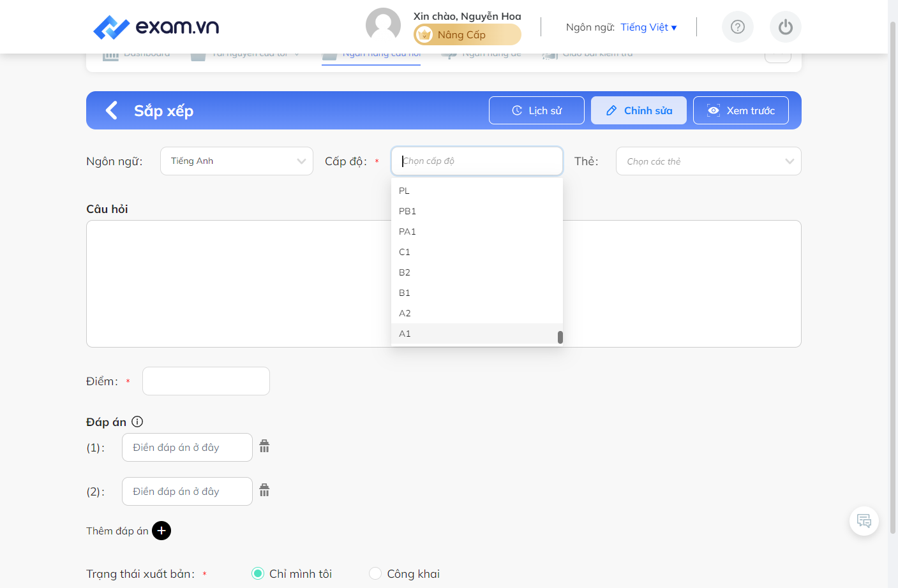Click the power logout icon
The image size is (898, 588).
(786, 27)
